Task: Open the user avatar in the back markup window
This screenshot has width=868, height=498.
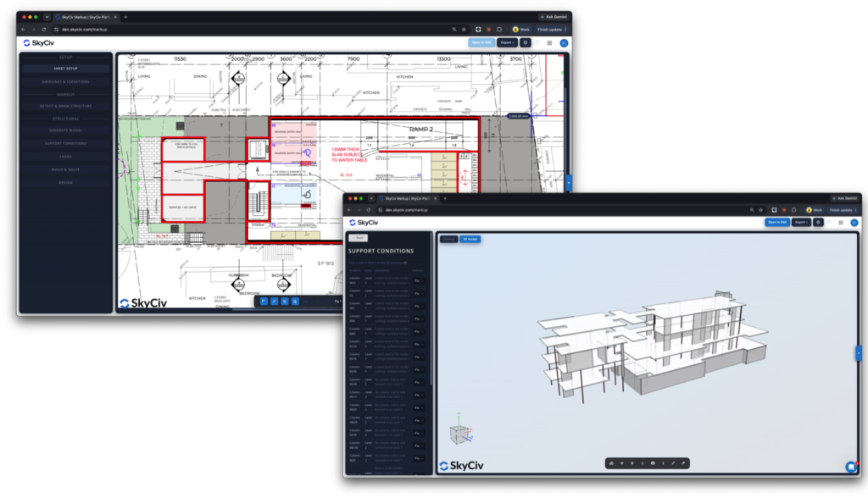Action: pyautogui.click(x=564, y=42)
